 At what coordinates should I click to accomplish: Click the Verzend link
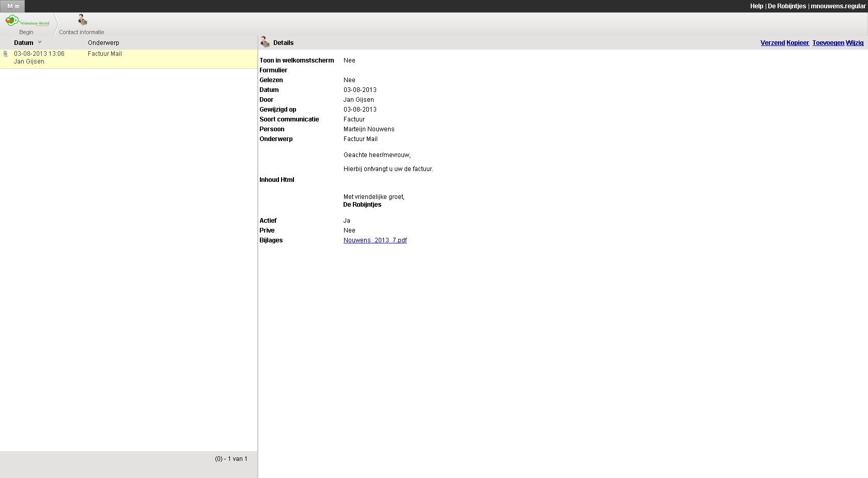(772, 43)
